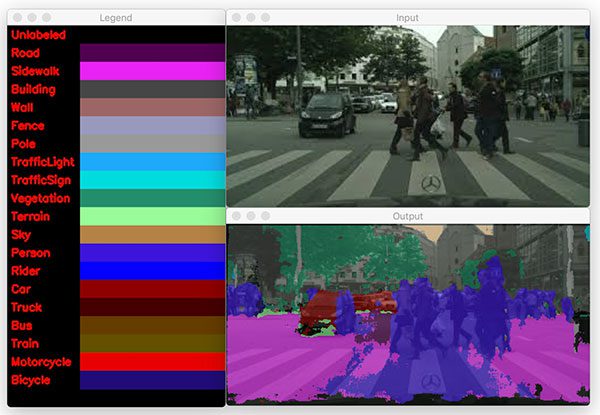Click the 'Person' legend label
Viewport: 600px width, 415px height.
31,253
